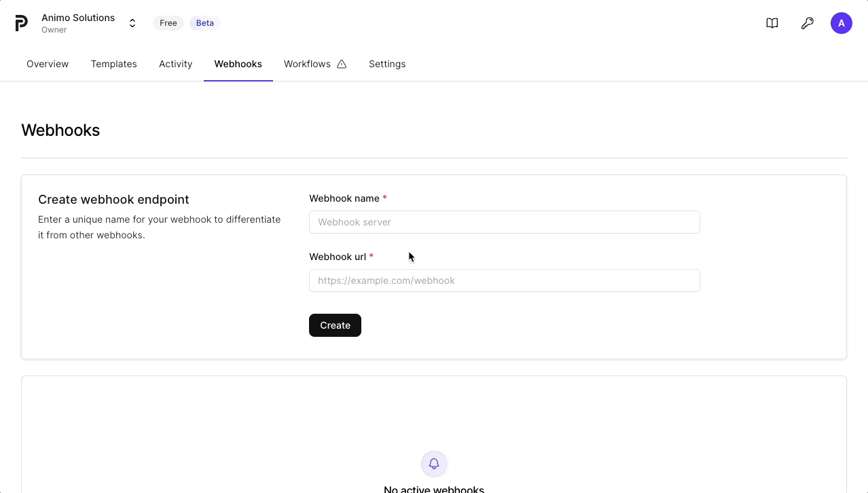
Task: Select the Webhooks tab
Action: tap(238, 64)
